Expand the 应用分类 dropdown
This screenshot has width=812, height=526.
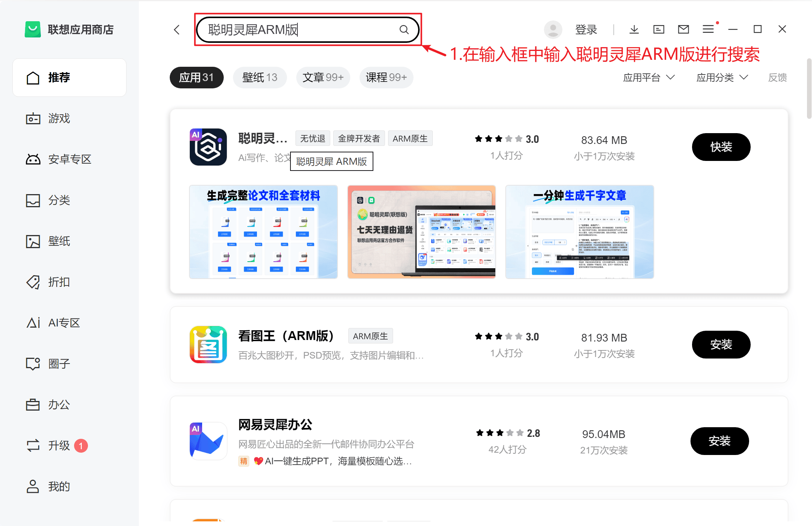click(722, 78)
